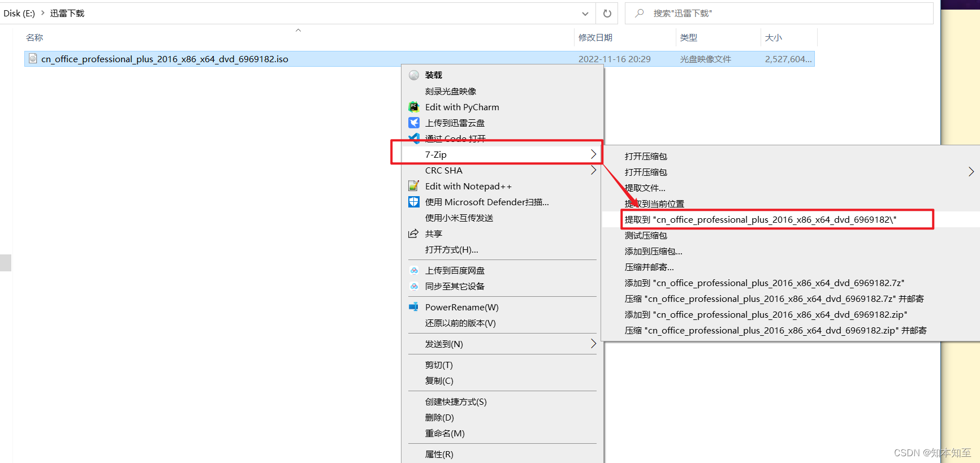The height and width of the screenshot is (463, 980).
Task: Click the Disk (E:) breadcrumb
Action: [19, 13]
